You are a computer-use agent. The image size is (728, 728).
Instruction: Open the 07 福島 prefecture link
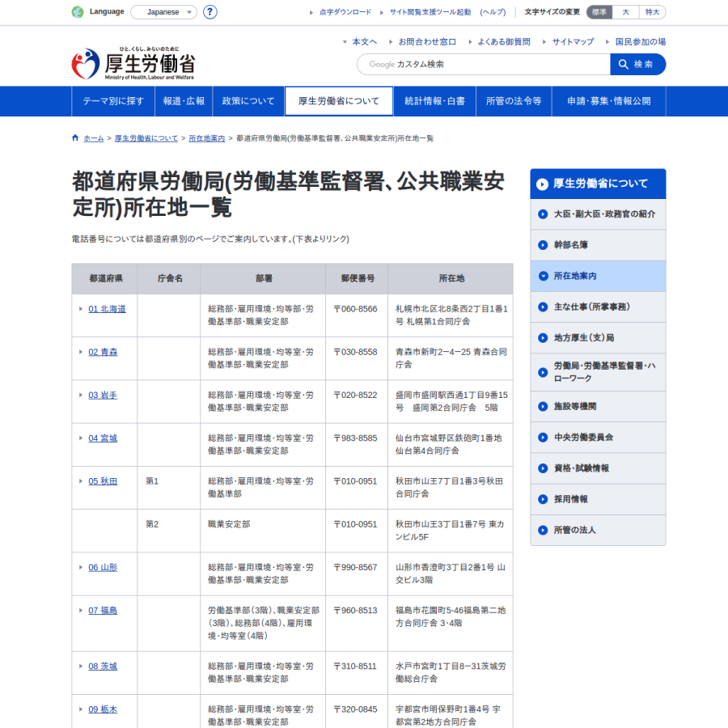click(103, 611)
